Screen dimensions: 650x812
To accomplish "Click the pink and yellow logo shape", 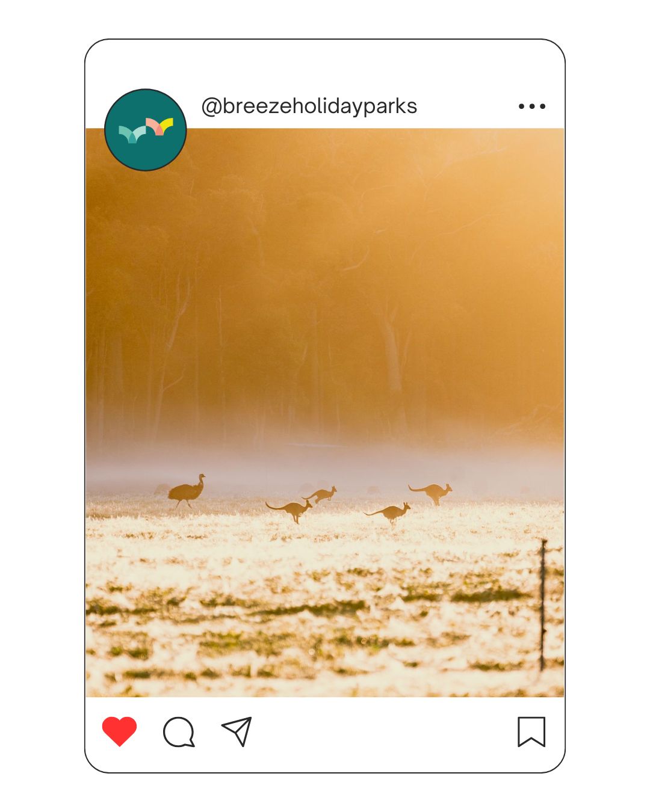I will (x=159, y=126).
